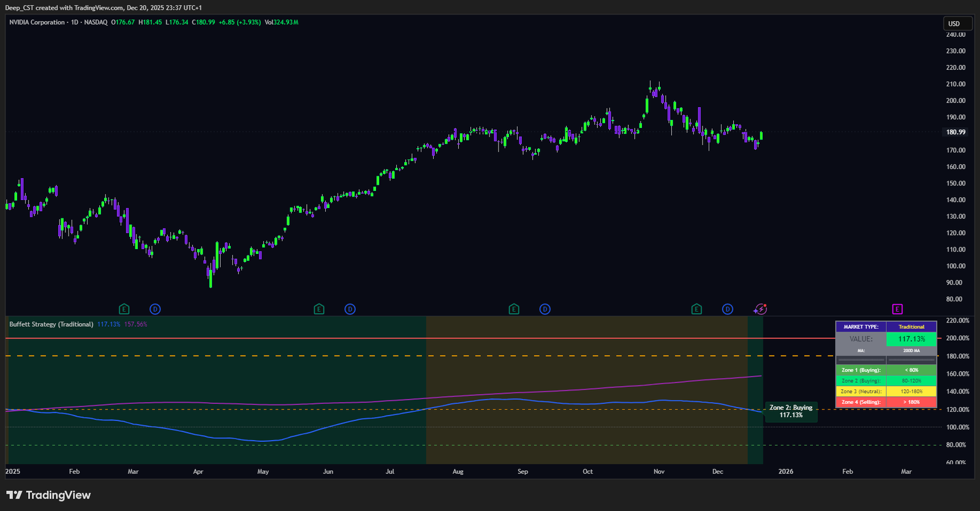Click the earnings icon in November
This screenshot has height=511, width=980.
[x=696, y=309]
